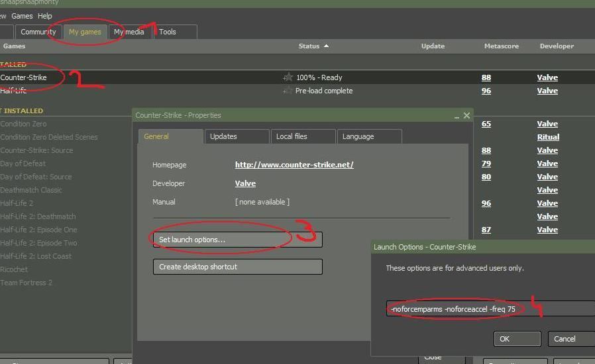Image resolution: width=595 pixels, height=364 pixels.
Task: Minimize the Counter-Strike Properties dialog
Action: click(457, 116)
